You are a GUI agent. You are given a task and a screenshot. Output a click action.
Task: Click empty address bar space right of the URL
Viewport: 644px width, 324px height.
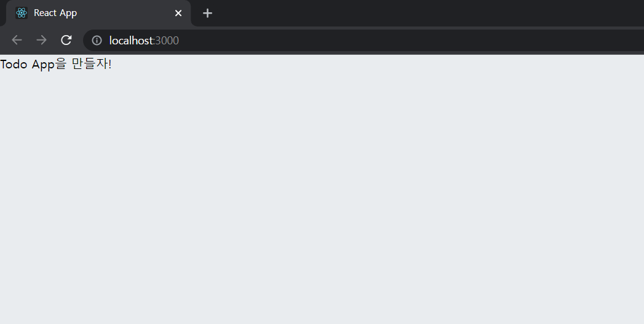click(x=411, y=40)
